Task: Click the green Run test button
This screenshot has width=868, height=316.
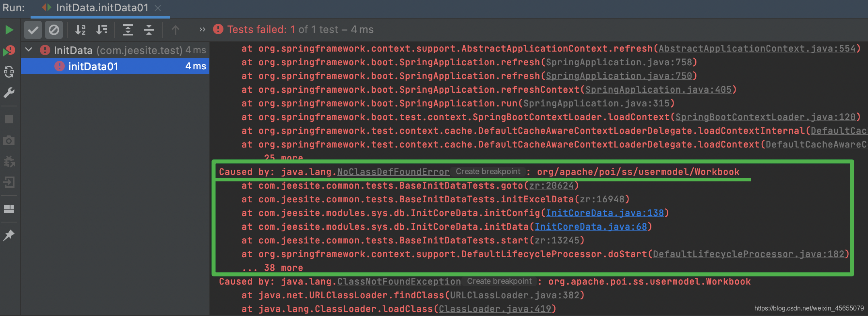Action: pyautogui.click(x=9, y=30)
